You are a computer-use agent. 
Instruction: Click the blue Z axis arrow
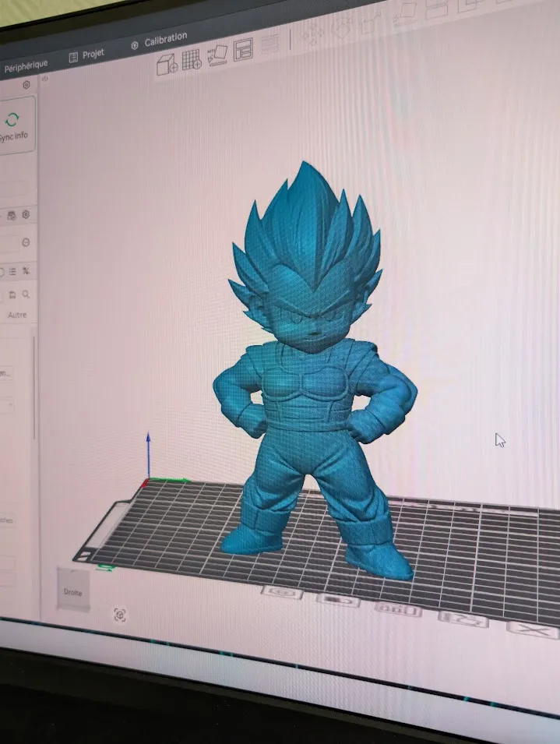pyautogui.click(x=149, y=456)
